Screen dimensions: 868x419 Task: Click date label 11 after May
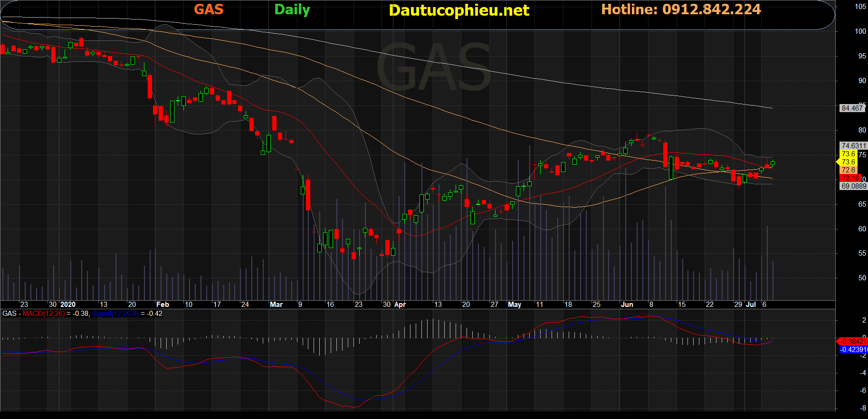point(539,305)
